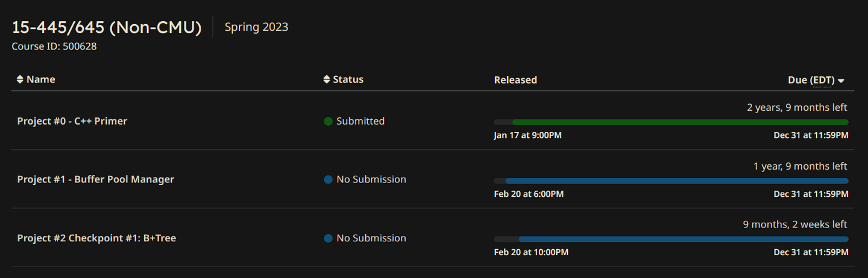
Task: Sort the list by Name column header
Action: (x=40, y=79)
